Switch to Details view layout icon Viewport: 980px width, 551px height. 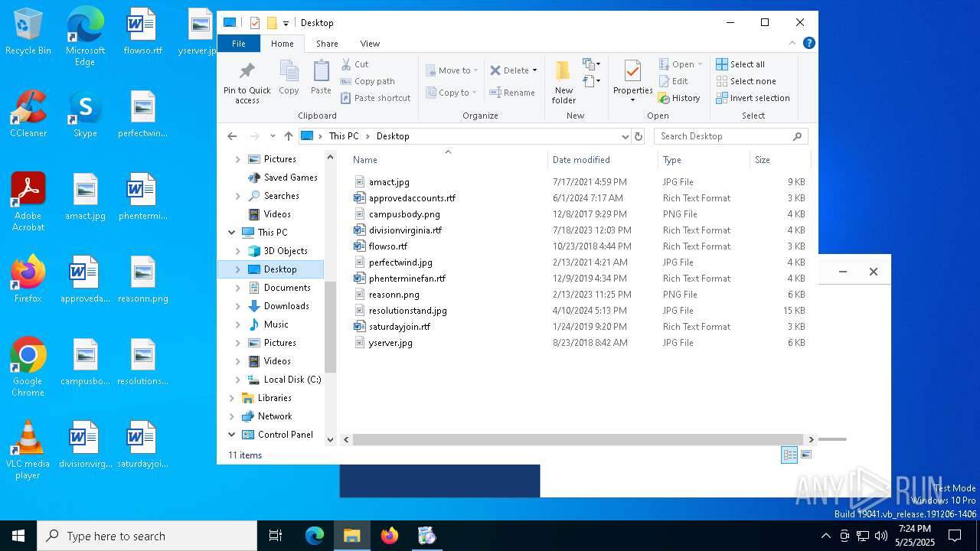point(789,455)
